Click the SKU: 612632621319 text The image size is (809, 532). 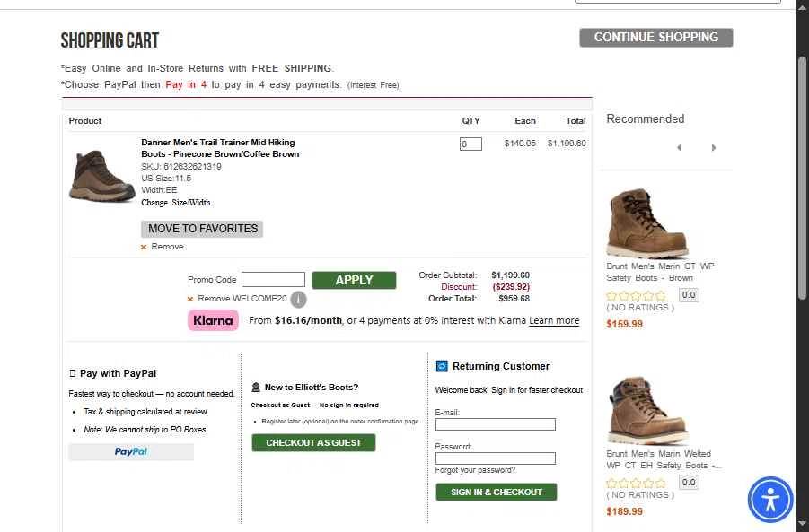(x=181, y=167)
